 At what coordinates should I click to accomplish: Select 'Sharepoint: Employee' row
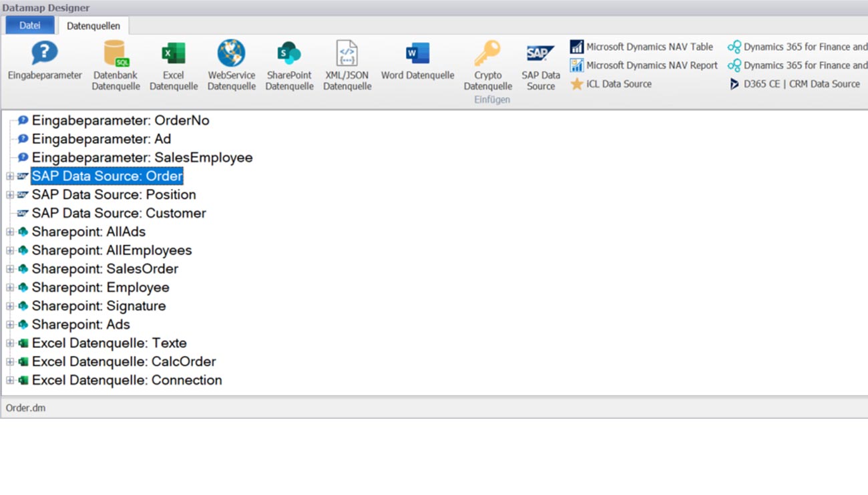click(100, 288)
